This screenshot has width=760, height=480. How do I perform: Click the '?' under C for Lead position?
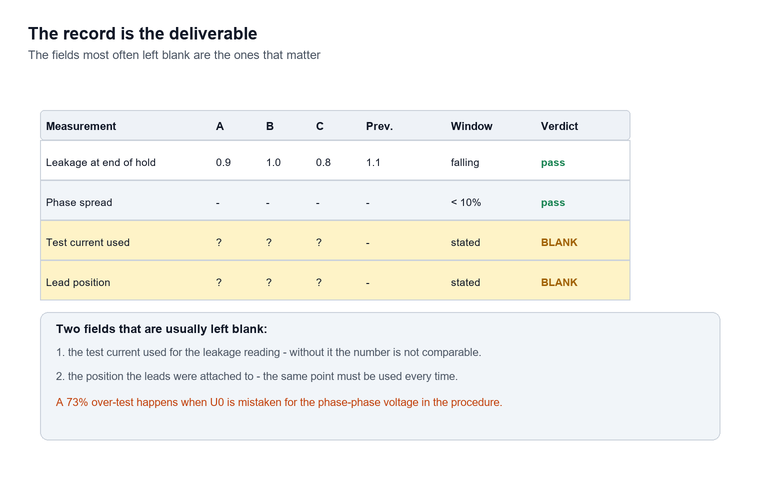click(319, 283)
